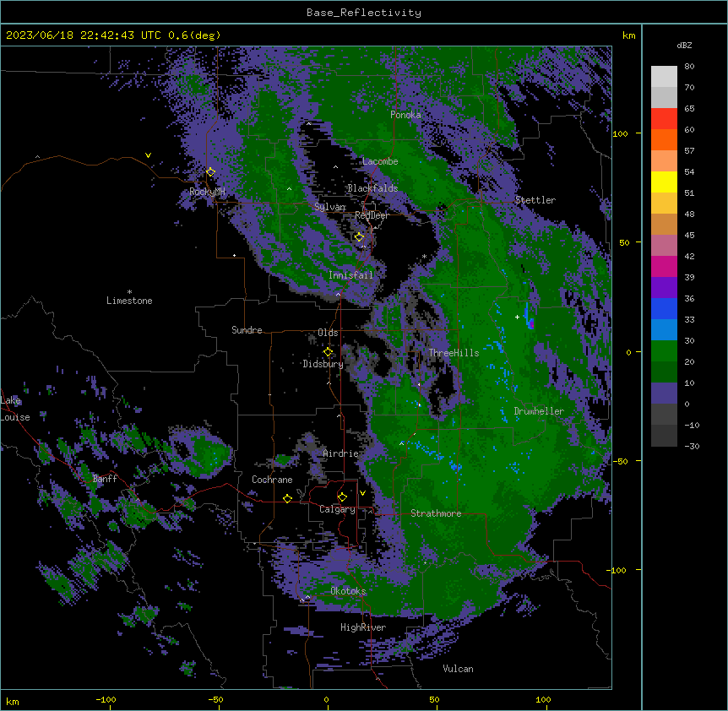Click the Stettler city label
Viewport: 728px width, 711px height.
[535, 200]
